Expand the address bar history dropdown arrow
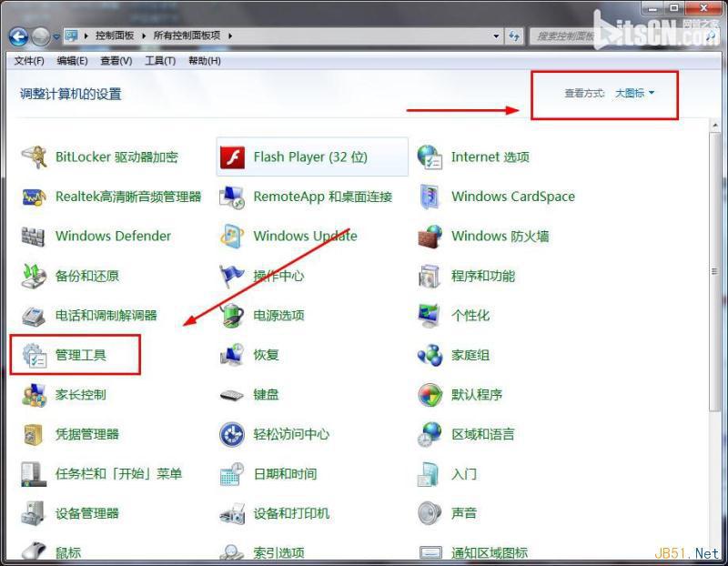Image resolution: width=728 pixels, height=566 pixels. click(496, 35)
